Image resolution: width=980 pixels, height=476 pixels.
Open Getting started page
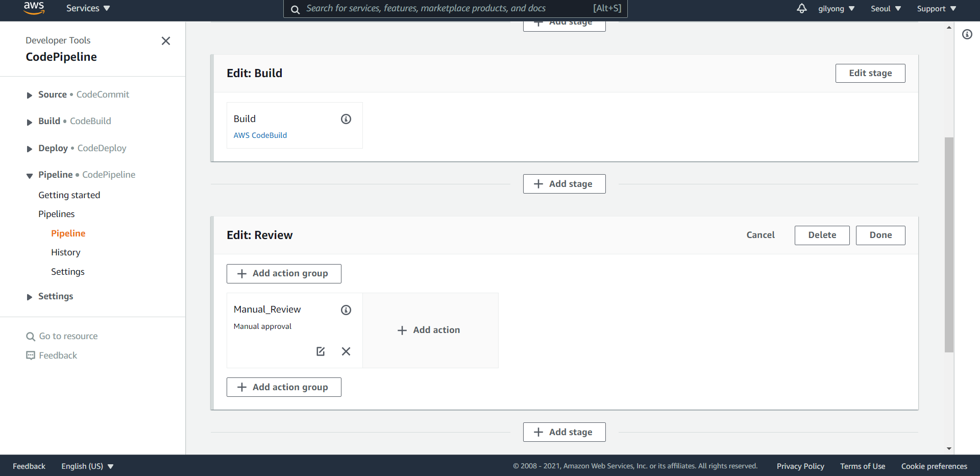(69, 195)
